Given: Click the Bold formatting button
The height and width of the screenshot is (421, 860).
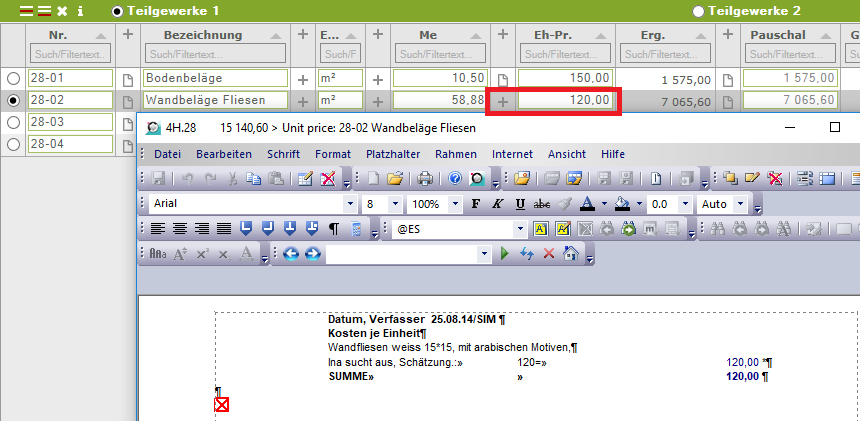Looking at the screenshot, I should tap(476, 204).
